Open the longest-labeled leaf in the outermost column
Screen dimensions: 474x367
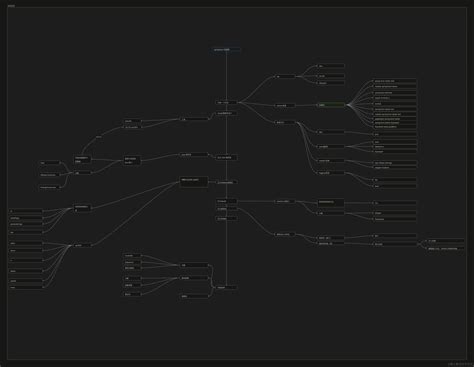(x=446, y=248)
